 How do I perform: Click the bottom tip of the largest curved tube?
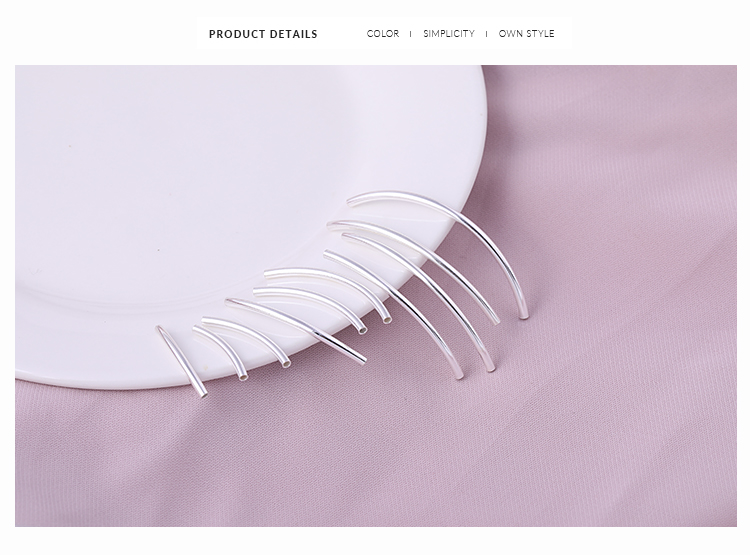(523, 315)
